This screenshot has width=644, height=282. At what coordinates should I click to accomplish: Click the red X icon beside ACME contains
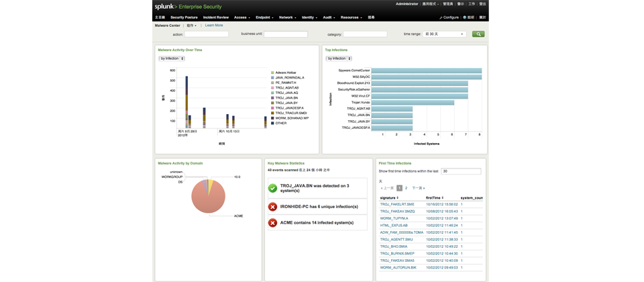coord(272,223)
